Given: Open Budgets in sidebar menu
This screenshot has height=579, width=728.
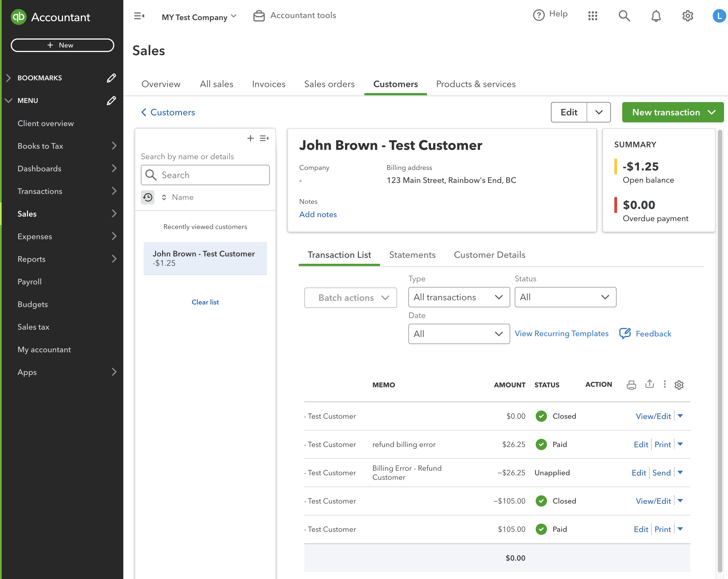Looking at the screenshot, I should [33, 304].
